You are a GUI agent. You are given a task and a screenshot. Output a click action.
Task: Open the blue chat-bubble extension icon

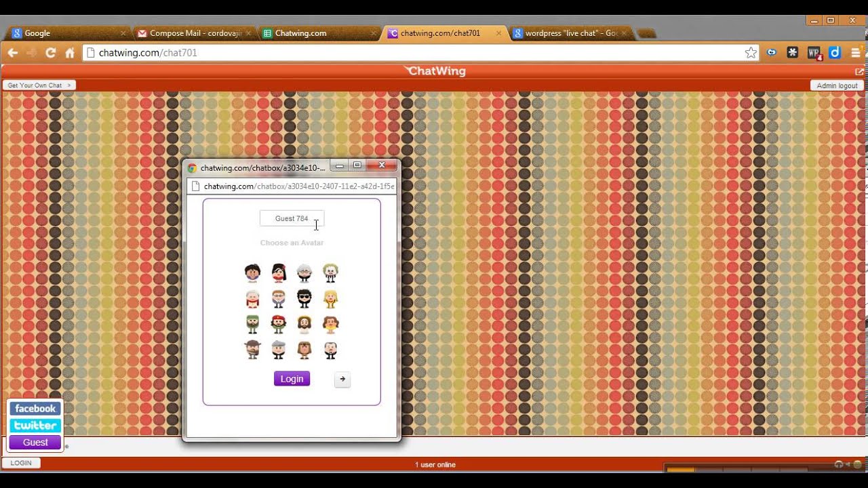pos(772,52)
